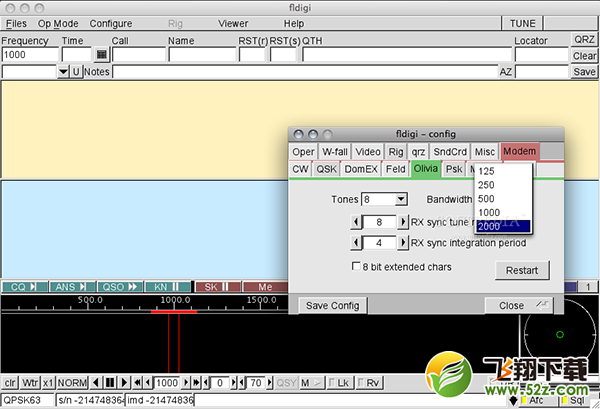Open the Files menu
The image size is (600, 409).
coord(16,24)
